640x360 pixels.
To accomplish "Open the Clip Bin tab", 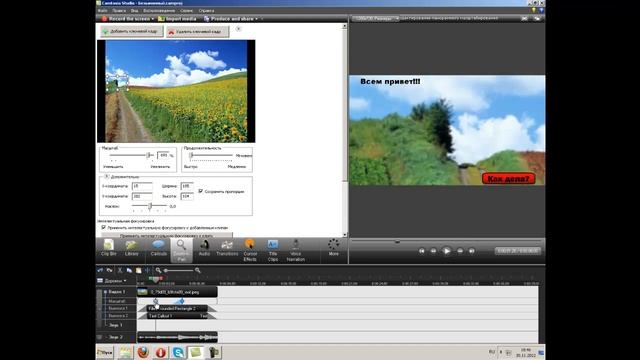I will point(109,249).
